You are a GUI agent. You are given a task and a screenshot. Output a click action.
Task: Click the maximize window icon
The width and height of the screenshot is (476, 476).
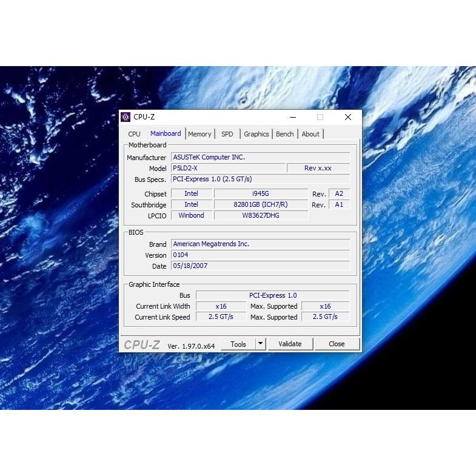click(320, 117)
